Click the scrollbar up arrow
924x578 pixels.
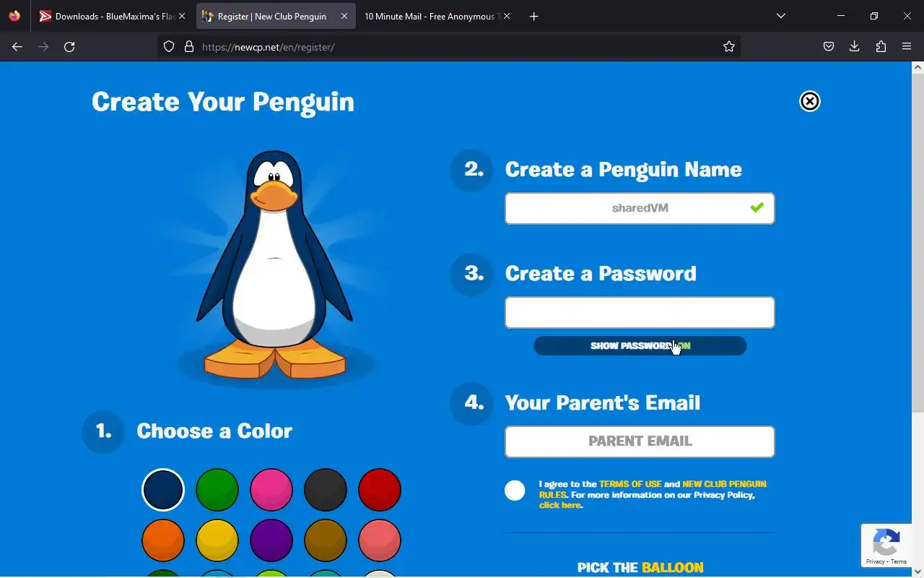point(918,67)
